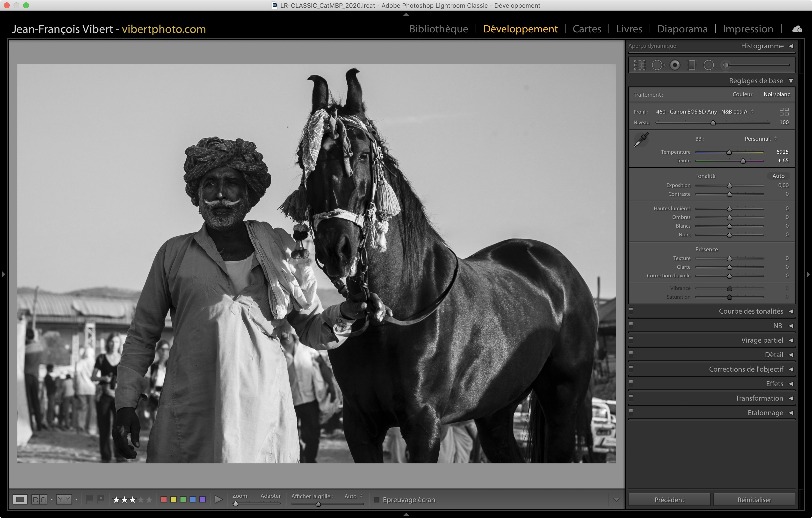
Task: Enable the Epreuvage écran checkbox
Action: [x=377, y=499]
